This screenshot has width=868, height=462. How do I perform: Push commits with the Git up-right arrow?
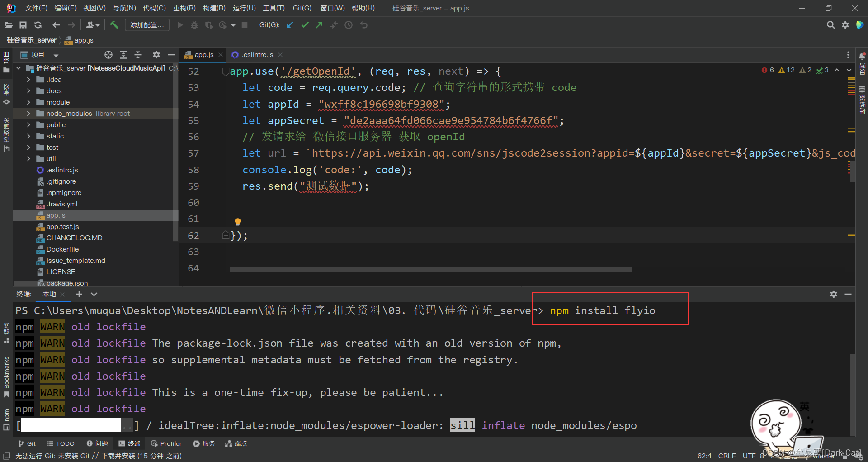point(319,25)
